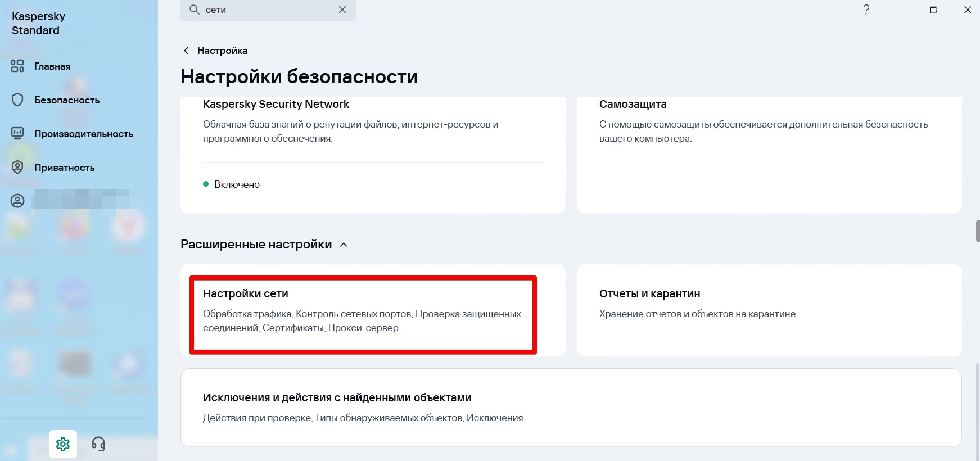Click the Приватность badge icon
Image resolution: width=980 pixels, height=461 pixels.
coord(17,168)
